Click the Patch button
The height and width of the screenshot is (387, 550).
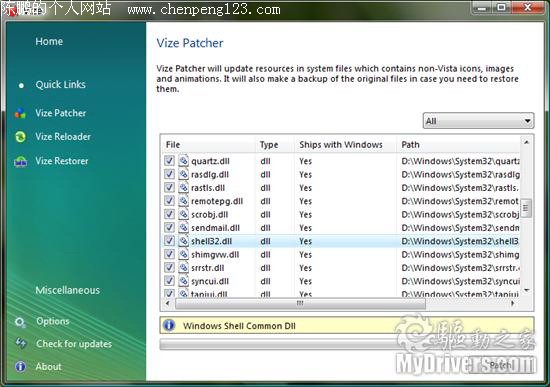click(501, 365)
